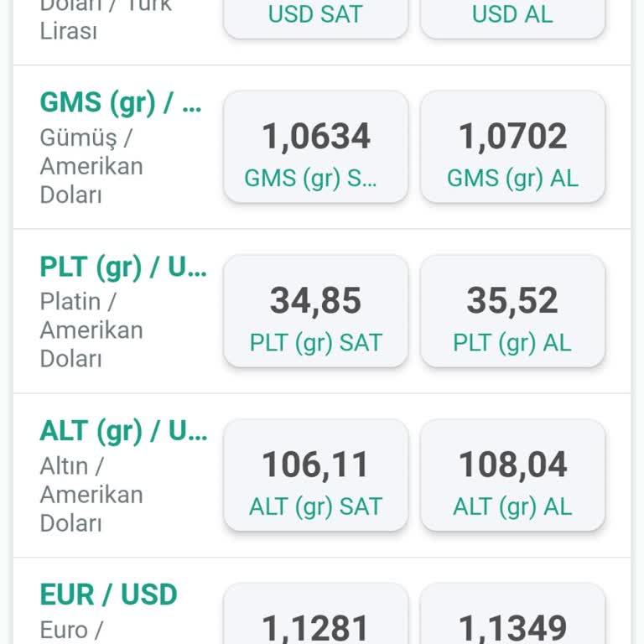
Task: Open the EUR / USD pair title
Action: (x=109, y=595)
